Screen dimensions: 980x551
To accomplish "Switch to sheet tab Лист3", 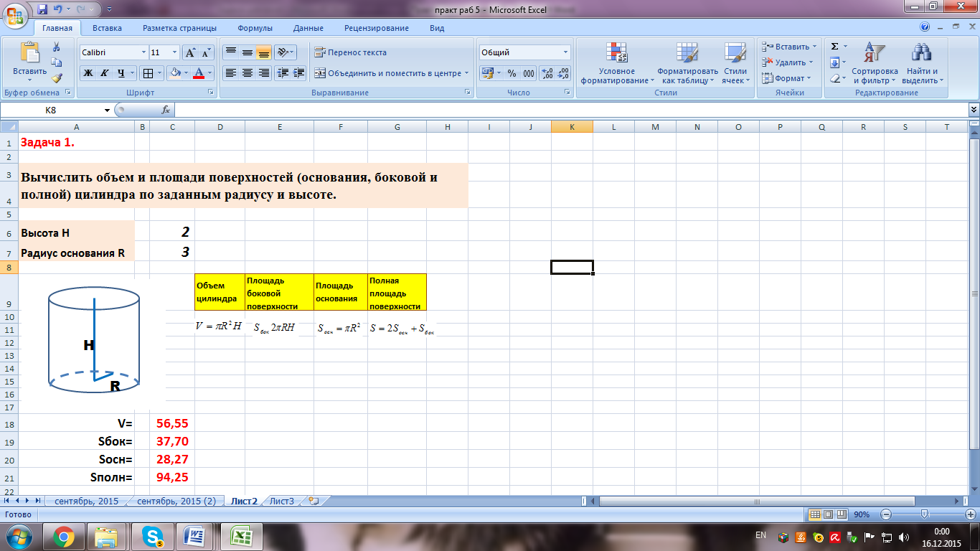I will [281, 501].
